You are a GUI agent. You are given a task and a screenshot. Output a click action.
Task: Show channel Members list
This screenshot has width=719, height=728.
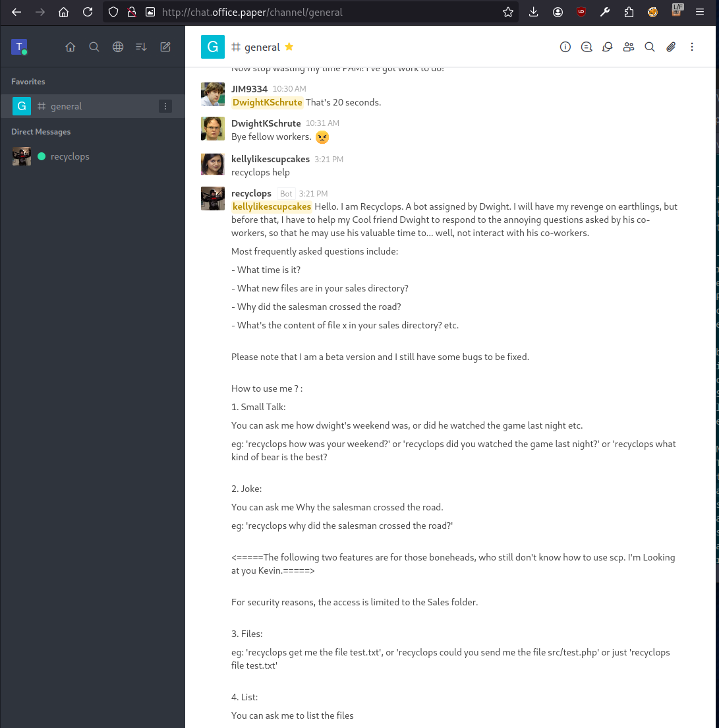pos(629,47)
